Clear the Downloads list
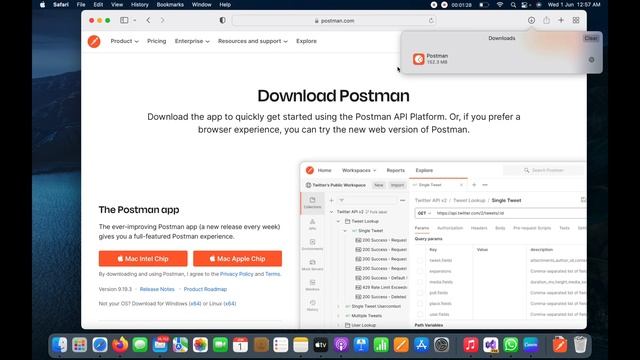This screenshot has width=640, height=360. (x=591, y=38)
